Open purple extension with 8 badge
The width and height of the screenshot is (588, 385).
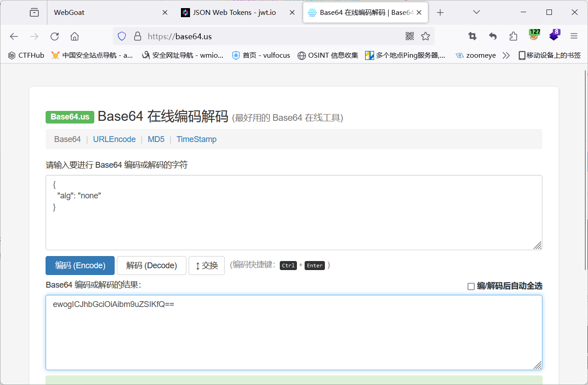(555, 35)
